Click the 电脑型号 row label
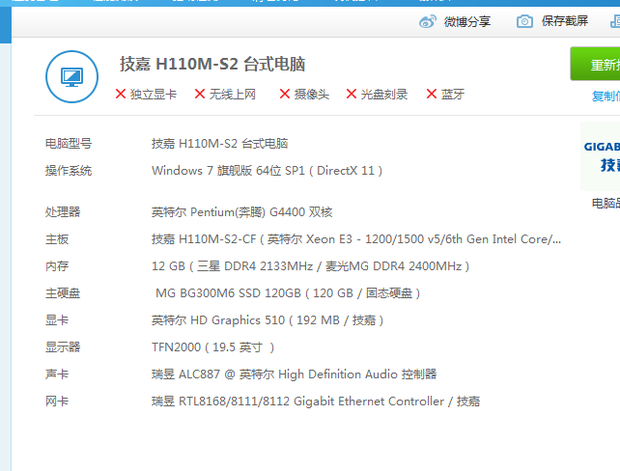620x471 pixels. pyautogui.click(x=68, y=144)
